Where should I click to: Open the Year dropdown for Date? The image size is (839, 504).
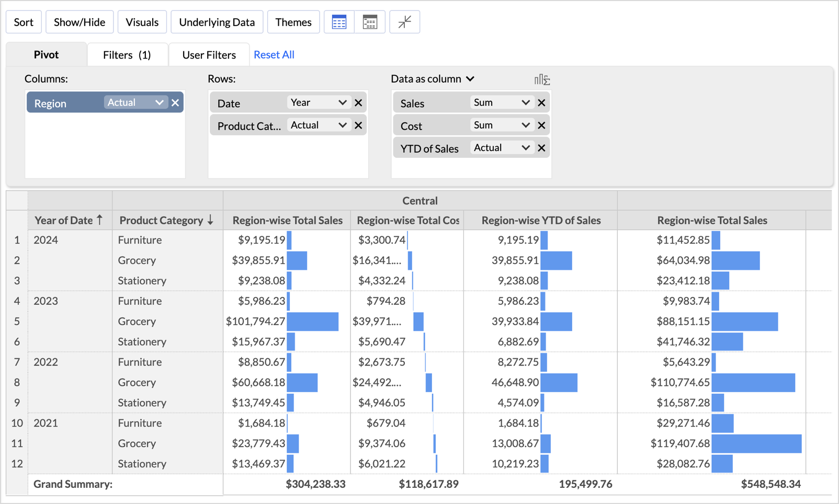pos(318,102)
